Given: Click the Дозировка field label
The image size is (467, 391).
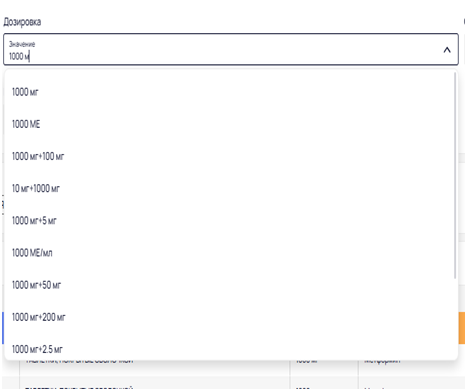Looking at the screenshot, I should coord(22,22).
